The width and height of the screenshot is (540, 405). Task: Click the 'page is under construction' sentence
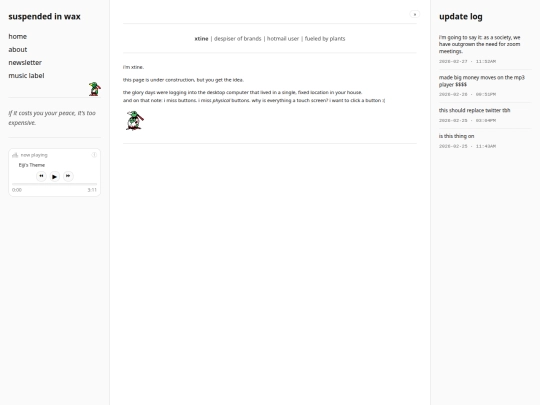[183, 80]
